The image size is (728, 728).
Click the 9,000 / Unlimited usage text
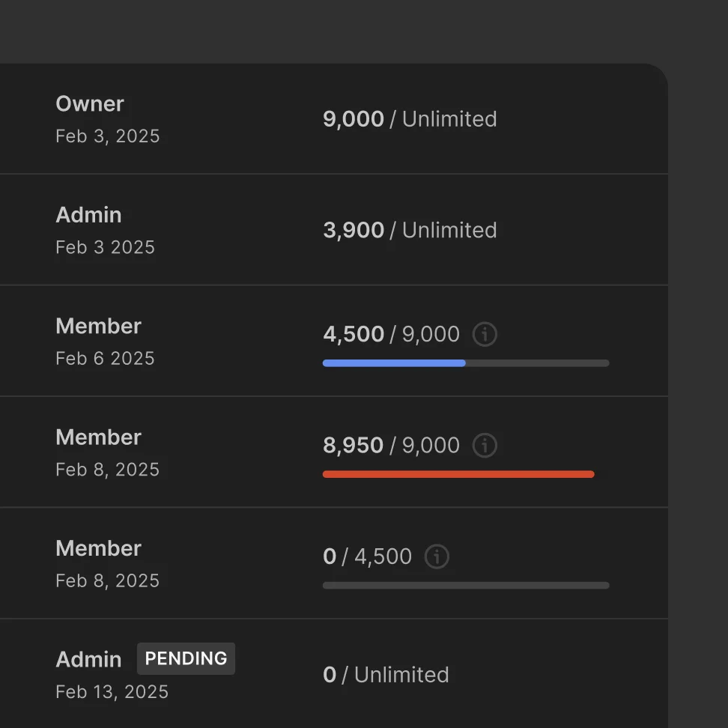click(410, 119)
